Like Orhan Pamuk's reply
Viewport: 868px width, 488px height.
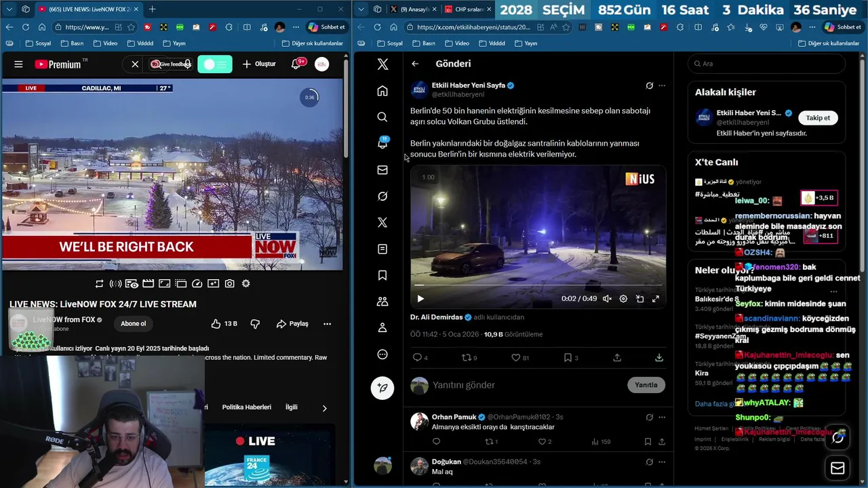(x=545, y=442)
